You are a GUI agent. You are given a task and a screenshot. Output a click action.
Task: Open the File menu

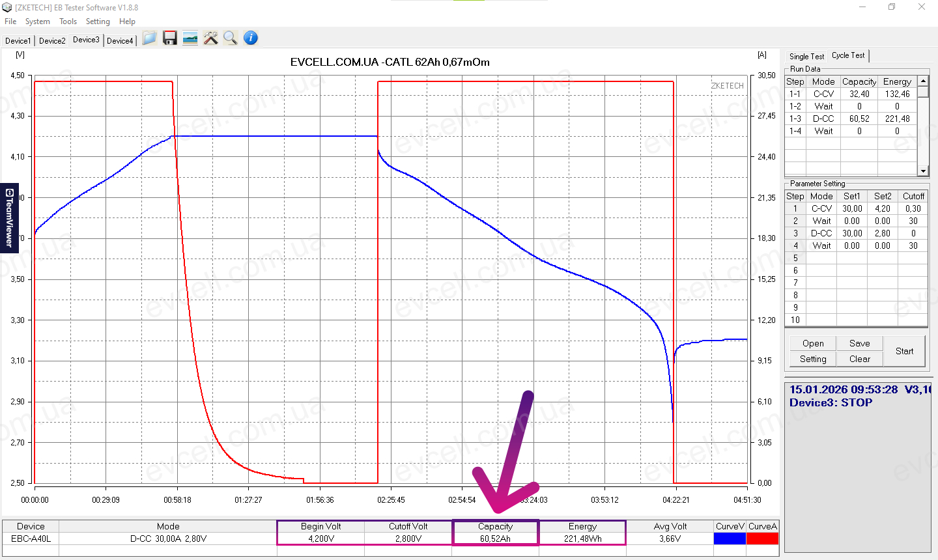(x=10, y=21)
